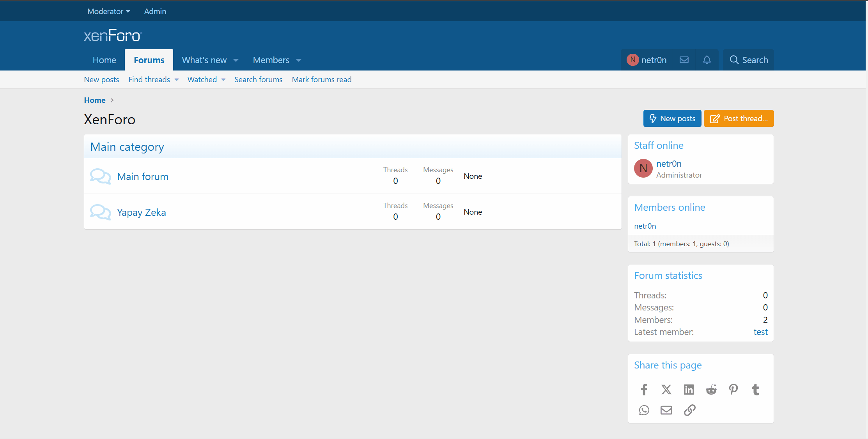Open the conversations envelope icon

(x=684, y=60)
